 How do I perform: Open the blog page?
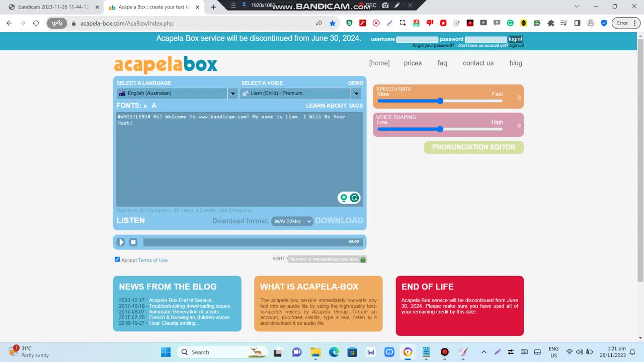(516, 63)
